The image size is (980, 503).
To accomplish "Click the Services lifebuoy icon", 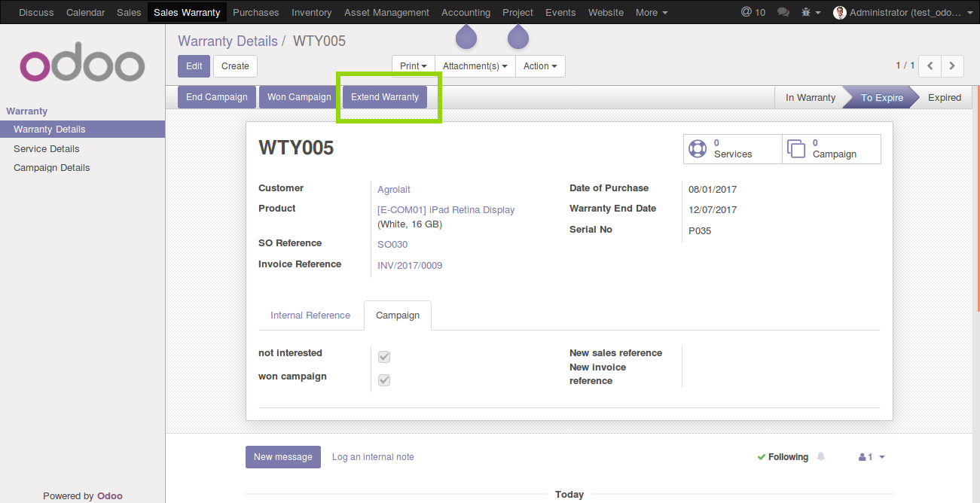I will (698, 148).
